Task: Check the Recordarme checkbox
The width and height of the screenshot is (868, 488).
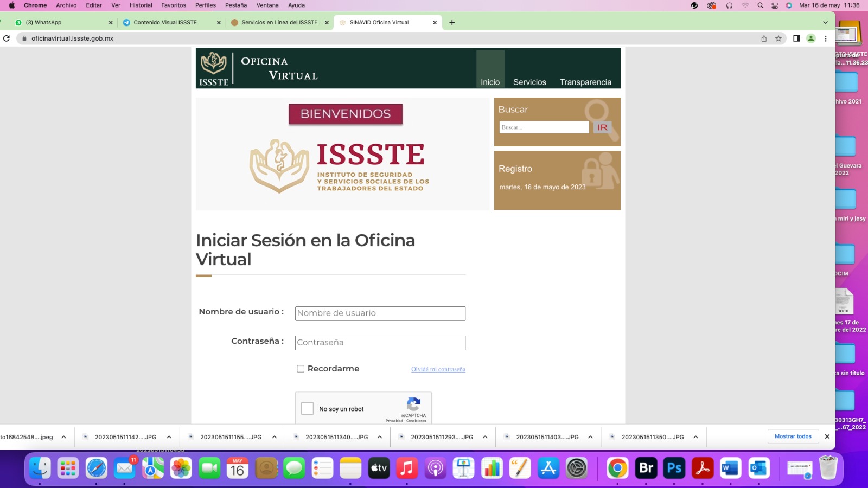Action: [301, 369]
